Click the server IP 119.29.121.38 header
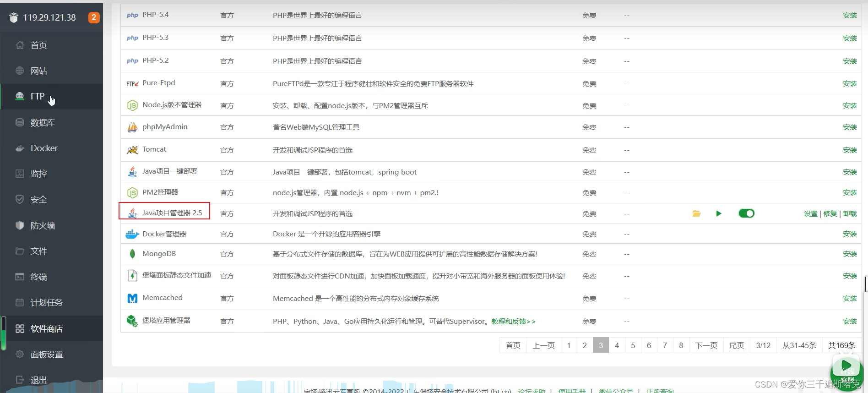The image size is (868, 393). [49, 17]
